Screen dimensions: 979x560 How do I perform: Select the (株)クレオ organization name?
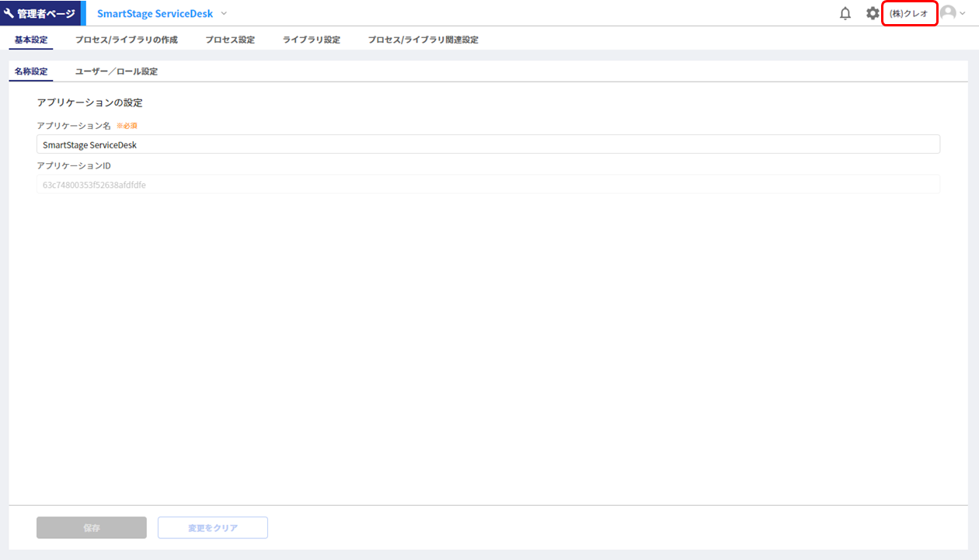(x=908, y=13)
